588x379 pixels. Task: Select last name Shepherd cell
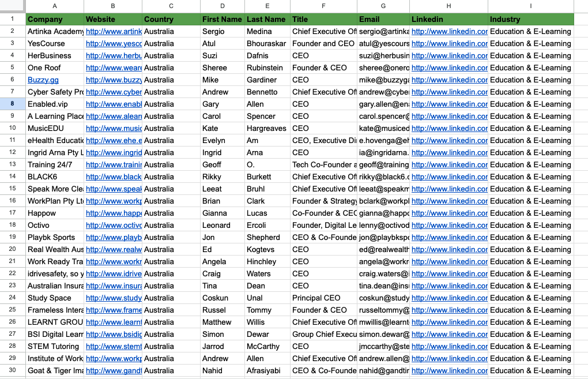click(x=267, y=237)
